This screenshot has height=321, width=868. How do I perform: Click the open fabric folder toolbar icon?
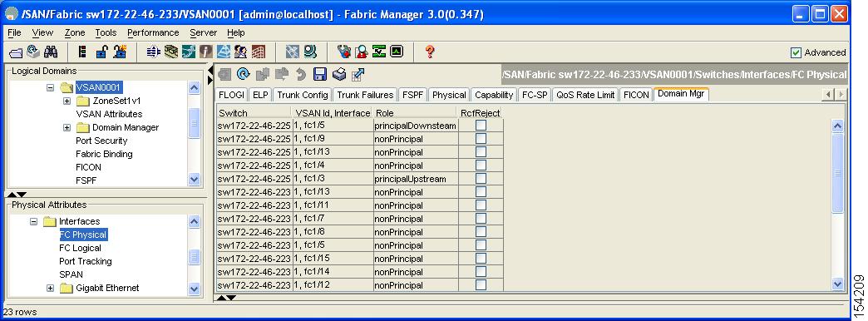point(16,52)
